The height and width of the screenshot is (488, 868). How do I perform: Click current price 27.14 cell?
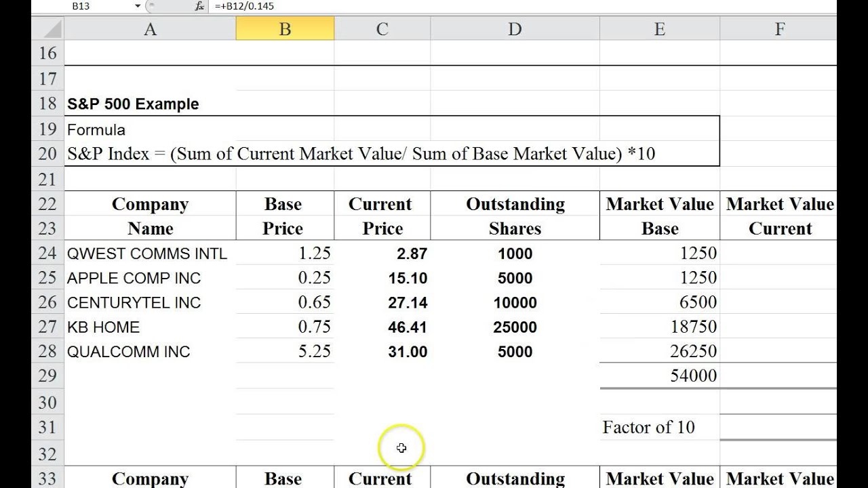click(x=382, y=302)
